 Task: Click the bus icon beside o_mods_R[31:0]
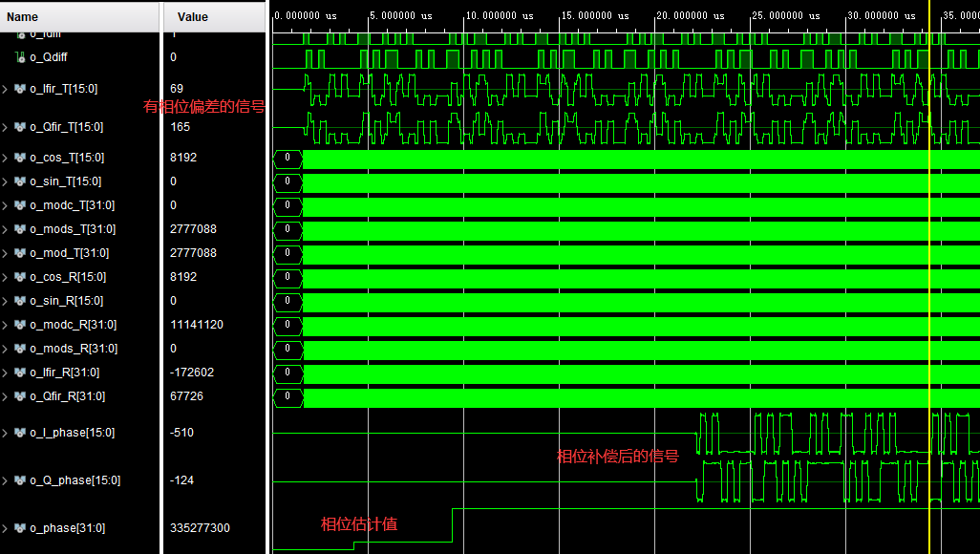[20, 349]
